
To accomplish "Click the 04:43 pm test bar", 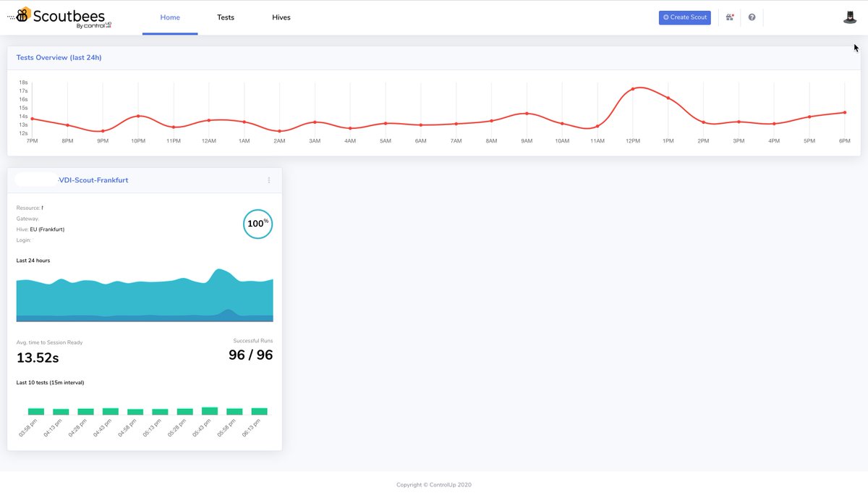I will (x=111, y=411).
